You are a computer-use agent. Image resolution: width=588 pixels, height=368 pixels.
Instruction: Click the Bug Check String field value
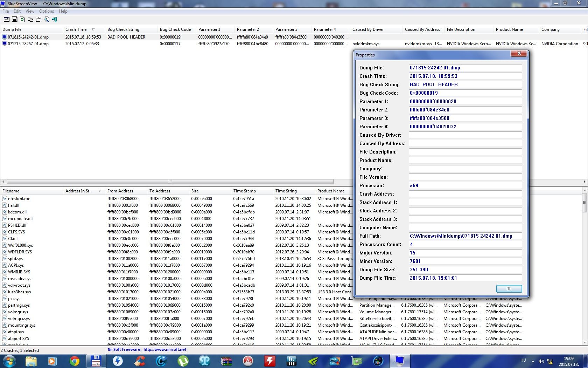point(465,84)
